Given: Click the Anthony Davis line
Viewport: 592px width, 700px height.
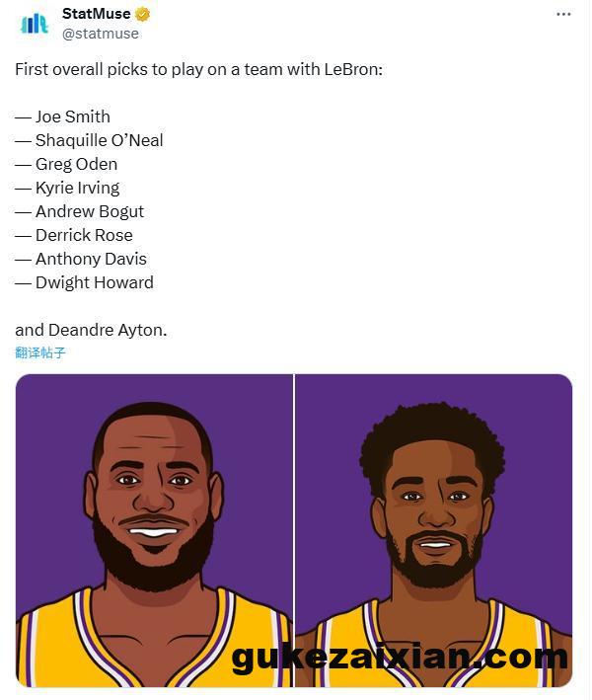Looking at the screenshot, I should [x=81, y=259].
